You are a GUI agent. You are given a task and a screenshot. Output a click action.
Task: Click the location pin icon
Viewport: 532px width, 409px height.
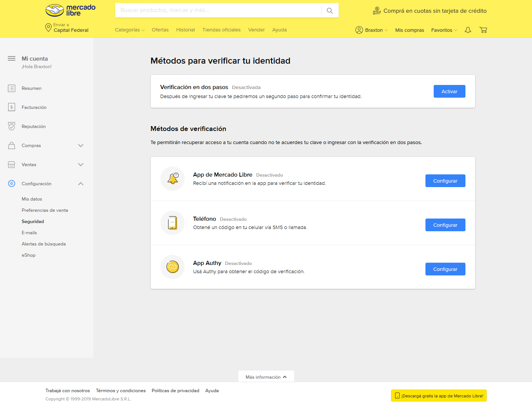pyautogui.click(x=48, y=28)
